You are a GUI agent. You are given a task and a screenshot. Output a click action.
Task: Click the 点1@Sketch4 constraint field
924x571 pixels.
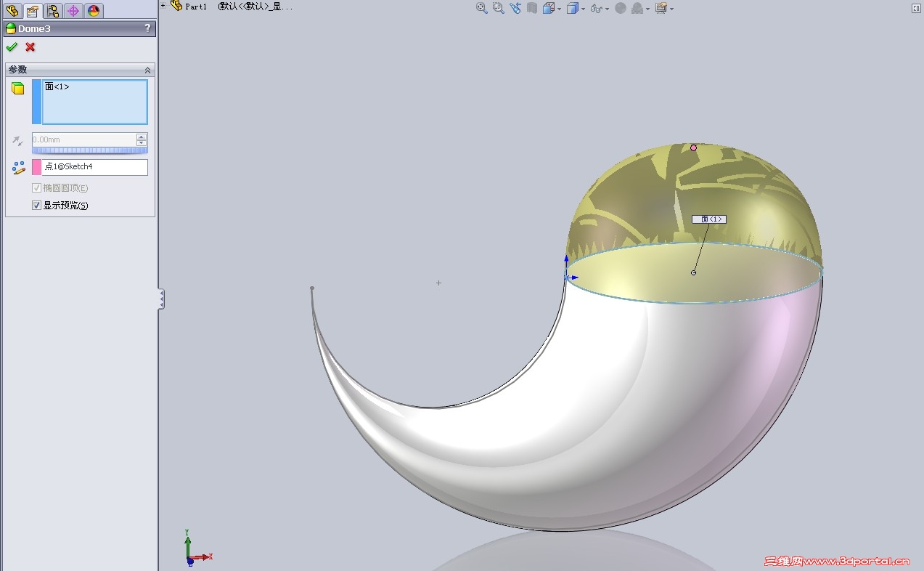[95, 167]
